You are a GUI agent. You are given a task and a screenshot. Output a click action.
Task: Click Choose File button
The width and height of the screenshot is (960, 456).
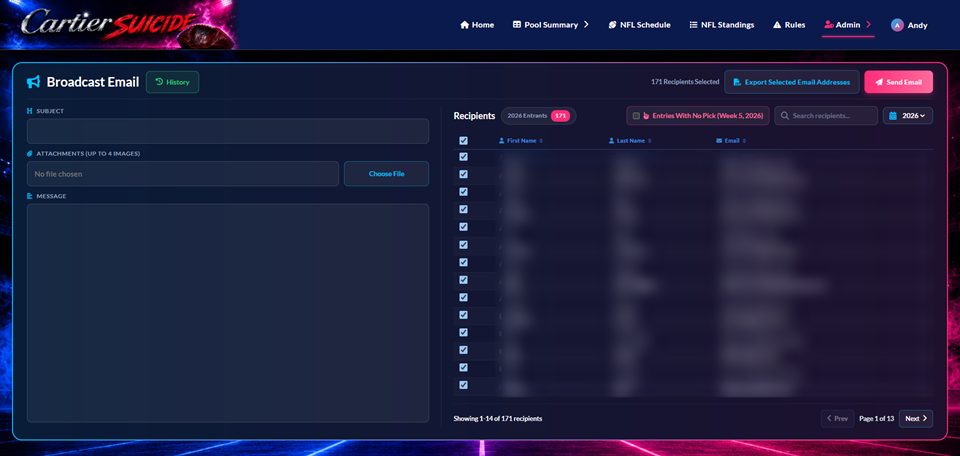pyautogui.click(x=386, y=174)
